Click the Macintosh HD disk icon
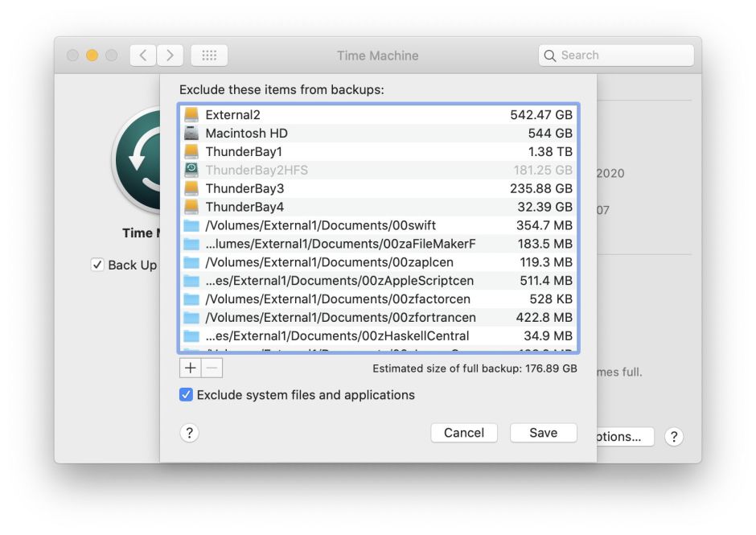This screenshot has height=535, width=756. tap(191, 134)
